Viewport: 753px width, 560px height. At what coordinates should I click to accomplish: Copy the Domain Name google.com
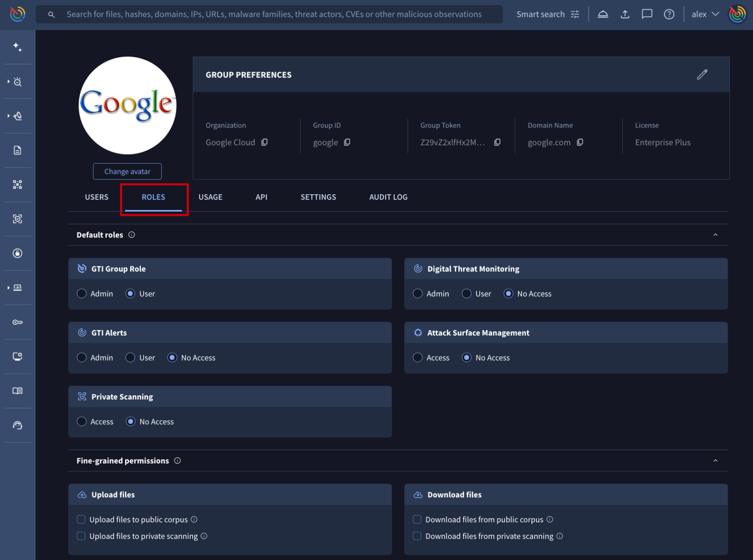click(x=580, y=142)
